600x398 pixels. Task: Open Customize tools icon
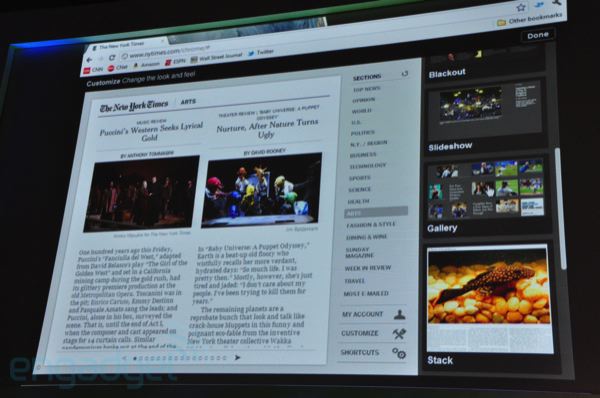click(x=399, y=334)
